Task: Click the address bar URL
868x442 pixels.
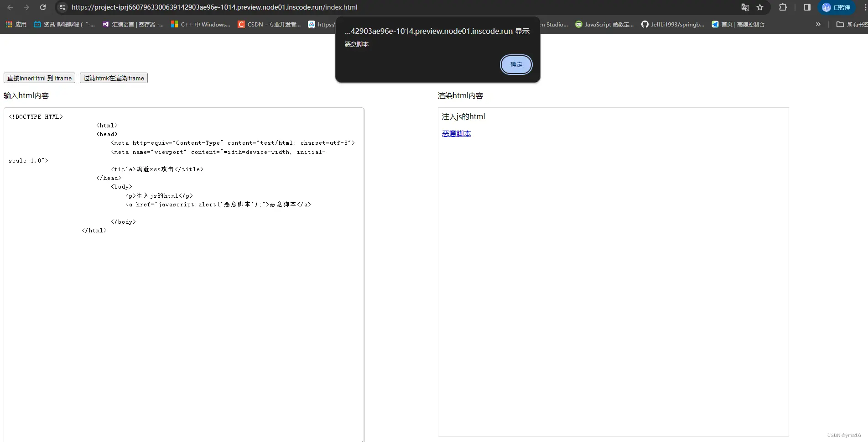Action: [214, 7]
